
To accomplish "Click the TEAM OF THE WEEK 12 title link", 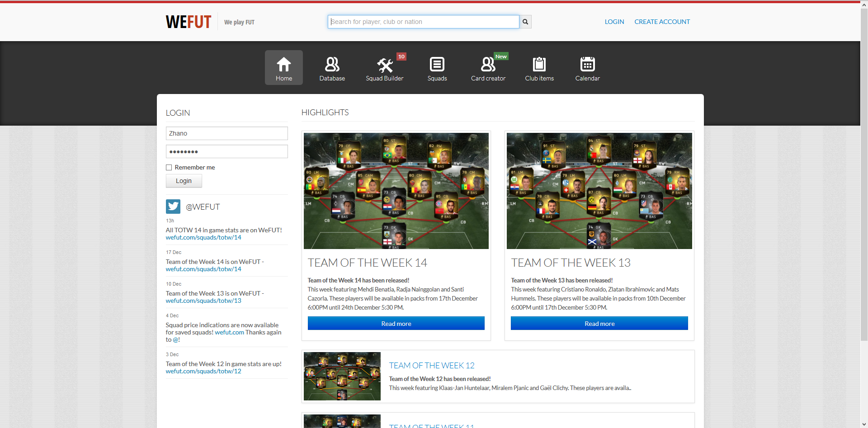I will 432,365.
